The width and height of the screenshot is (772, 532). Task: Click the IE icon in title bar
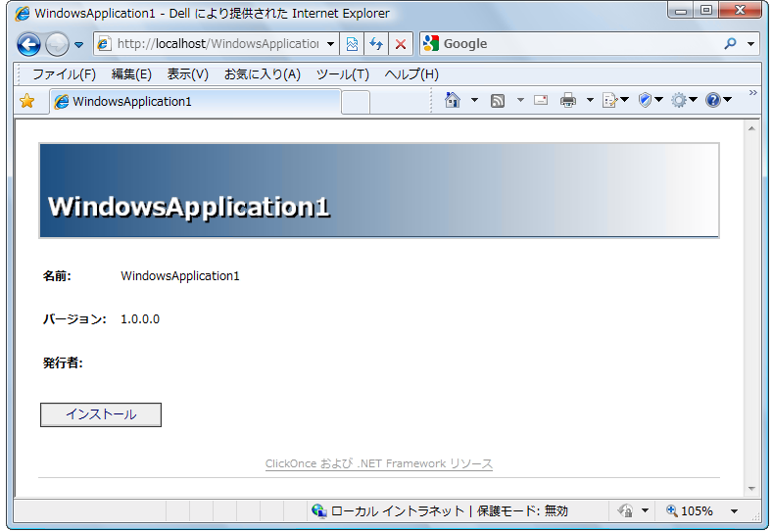coord(22,14)
